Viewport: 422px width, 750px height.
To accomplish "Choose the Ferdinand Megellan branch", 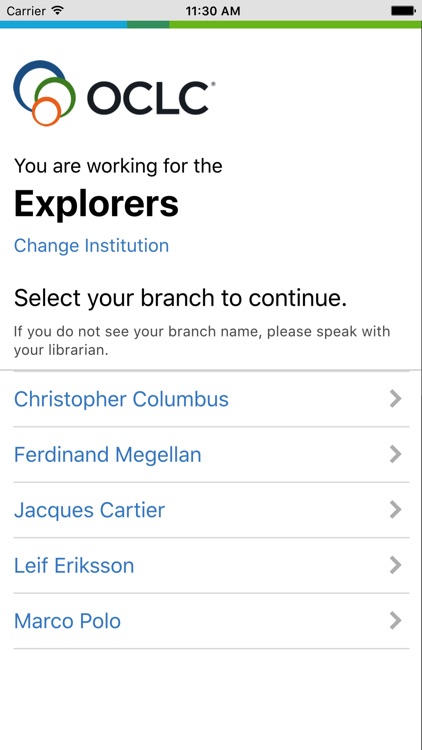I will [211, 454].
